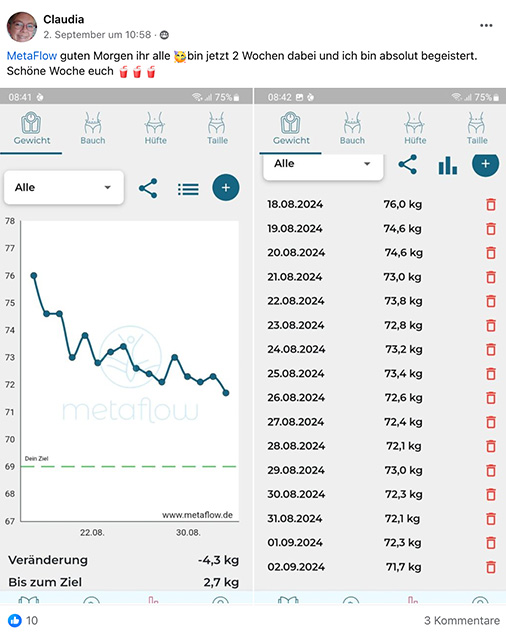Delete the 26.08.2024 entry
The image size is (506, 640).
coord(491,398)
